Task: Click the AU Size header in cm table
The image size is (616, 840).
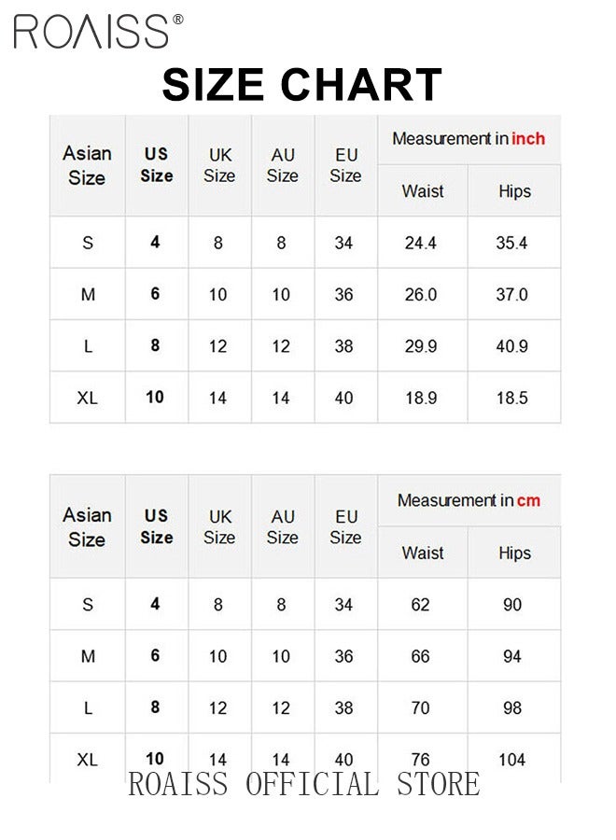Action: pos(282,526)
